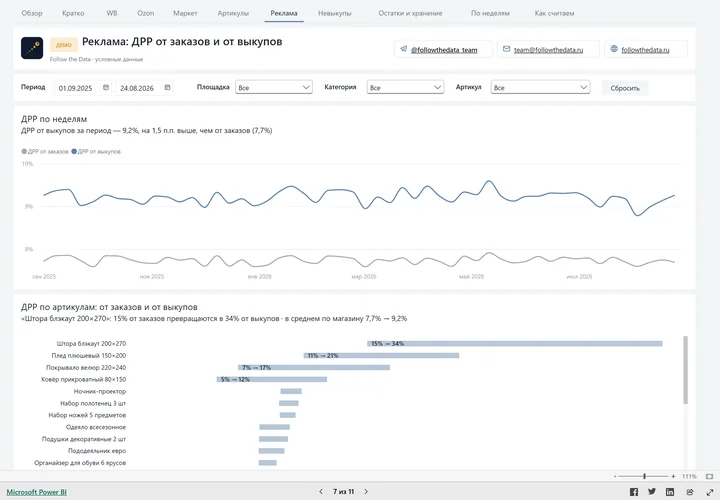Share report via Facebook icon
Image resolution: width=720 pixels, height=500 pixels.
(634, 492)
